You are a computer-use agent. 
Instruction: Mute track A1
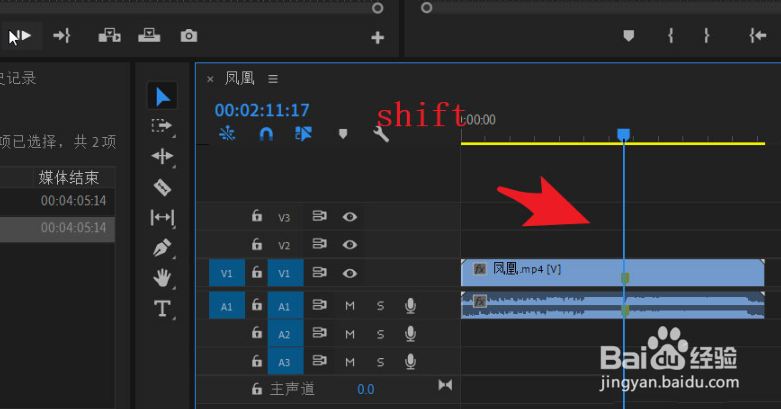click(350, 306)
